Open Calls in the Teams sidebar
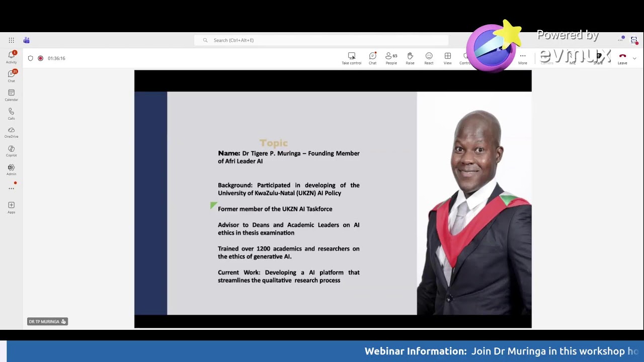The image size is (644, 362). (x=11, y=114)
